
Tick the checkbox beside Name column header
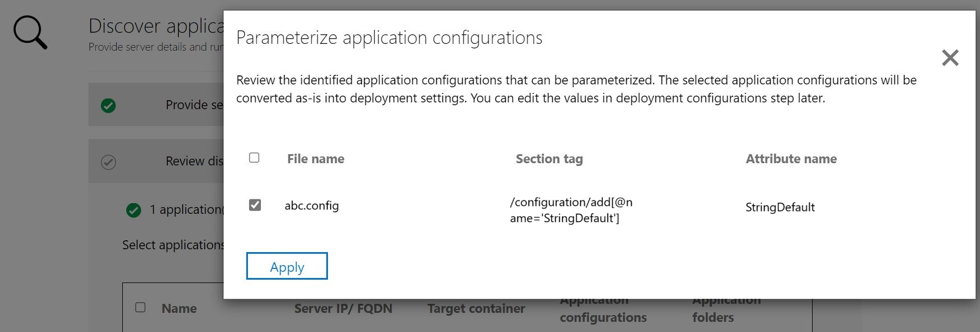pyautogui.click(x=140, y=307)
